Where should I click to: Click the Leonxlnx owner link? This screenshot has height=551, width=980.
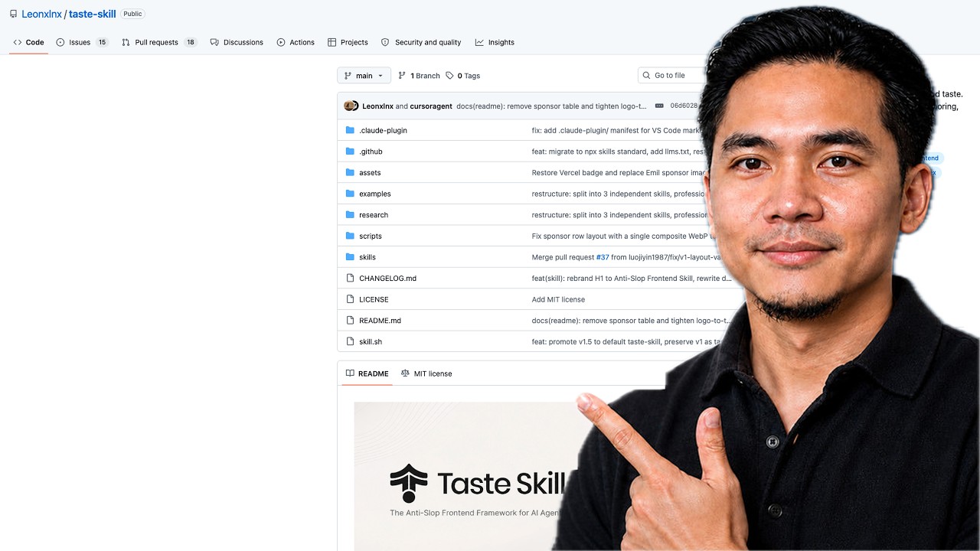click(x=41, y=14)
